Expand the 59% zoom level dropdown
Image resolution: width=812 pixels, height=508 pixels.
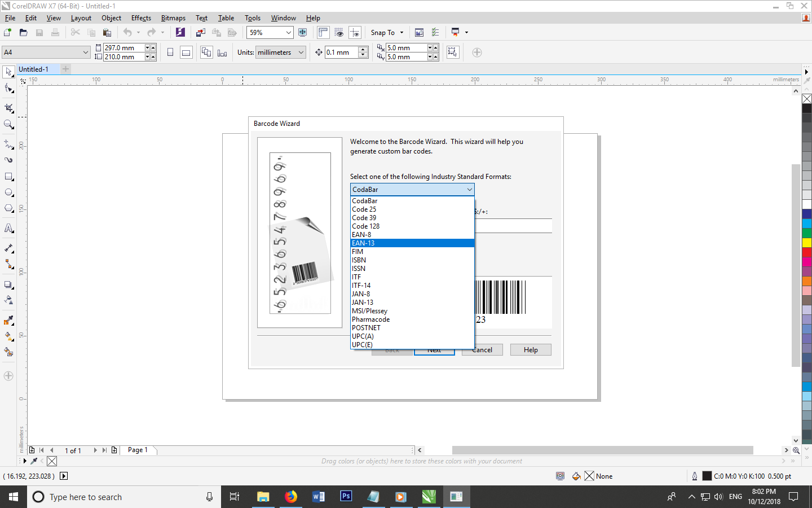click(288, 33)
